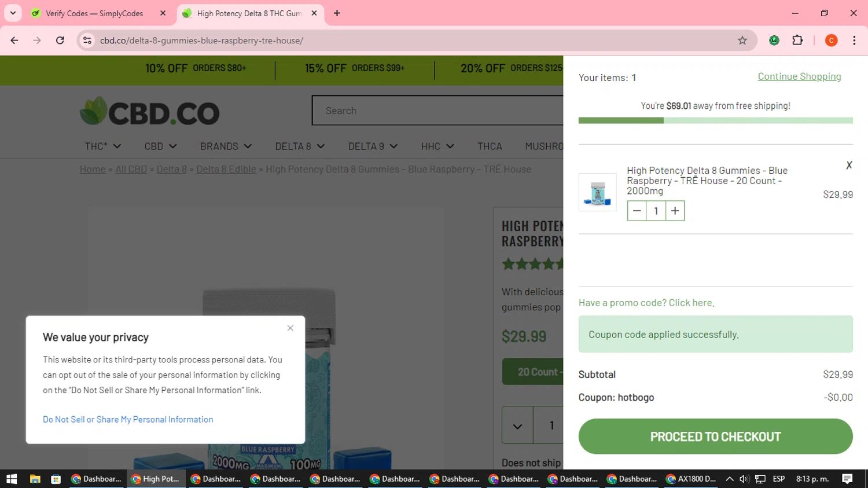
Task: Click the taskbar clock 8:13 p. m.
Action: pyautogui.click(x=812, y=479)
